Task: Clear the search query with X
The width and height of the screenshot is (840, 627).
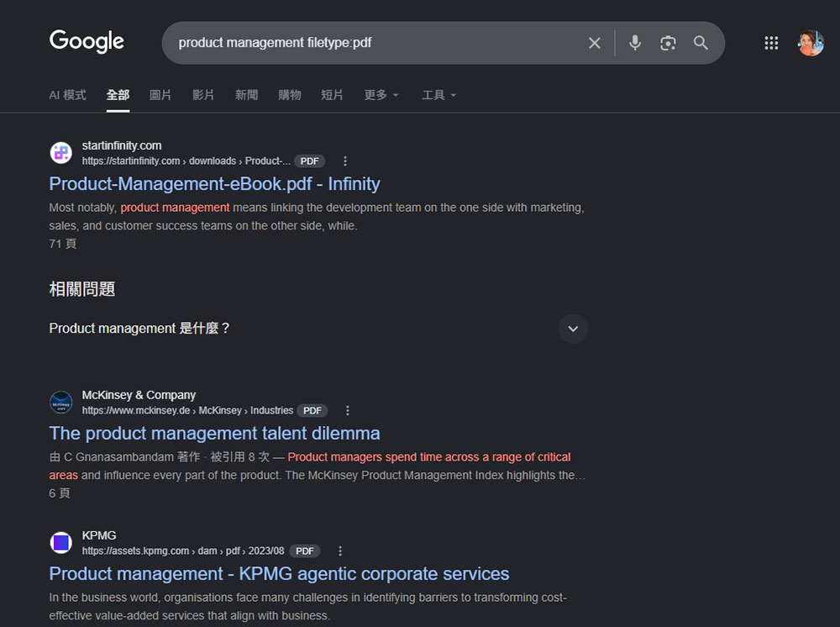Action: point(594,43)
